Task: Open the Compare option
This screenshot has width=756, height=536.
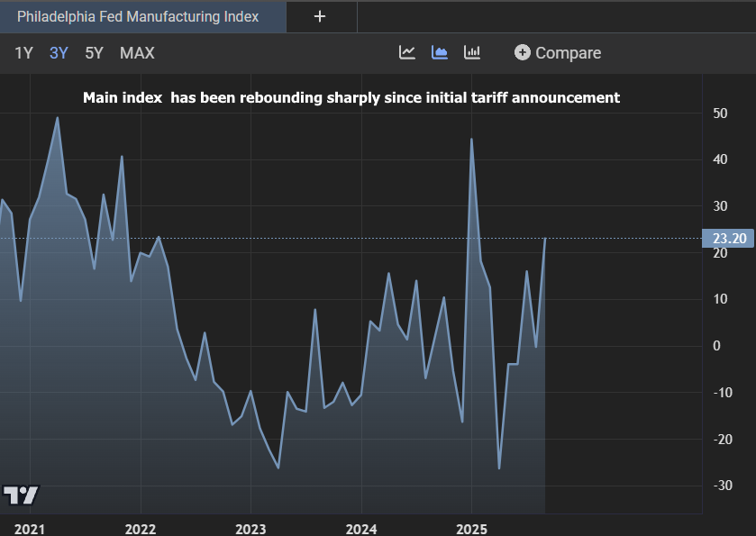Action: coord(558,53)
